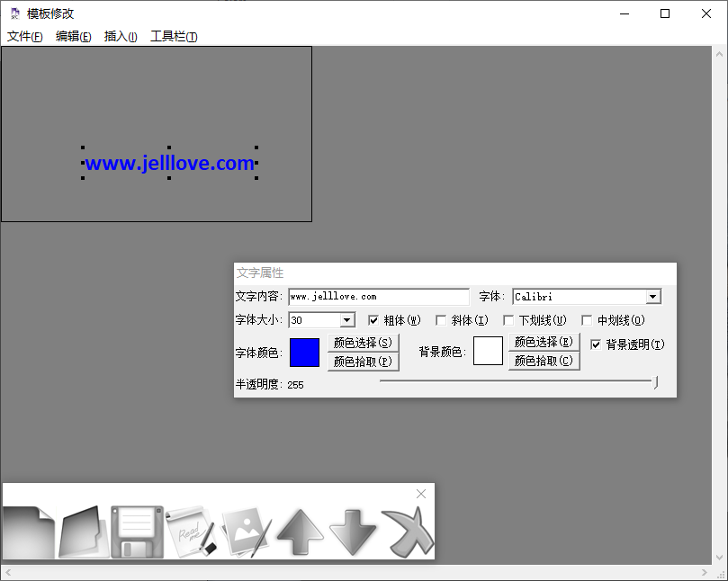
Task: Open the 下划线 underline option
Action: (509, 319)
